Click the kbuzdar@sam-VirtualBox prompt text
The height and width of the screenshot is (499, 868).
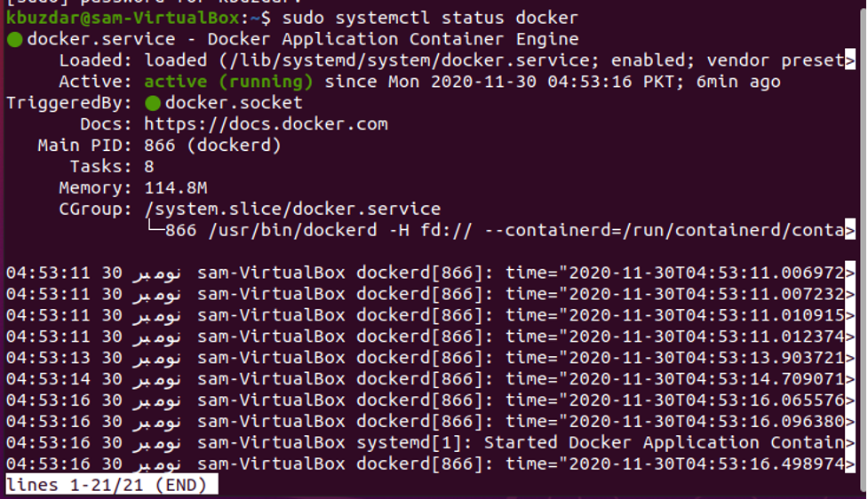(122, 18)
